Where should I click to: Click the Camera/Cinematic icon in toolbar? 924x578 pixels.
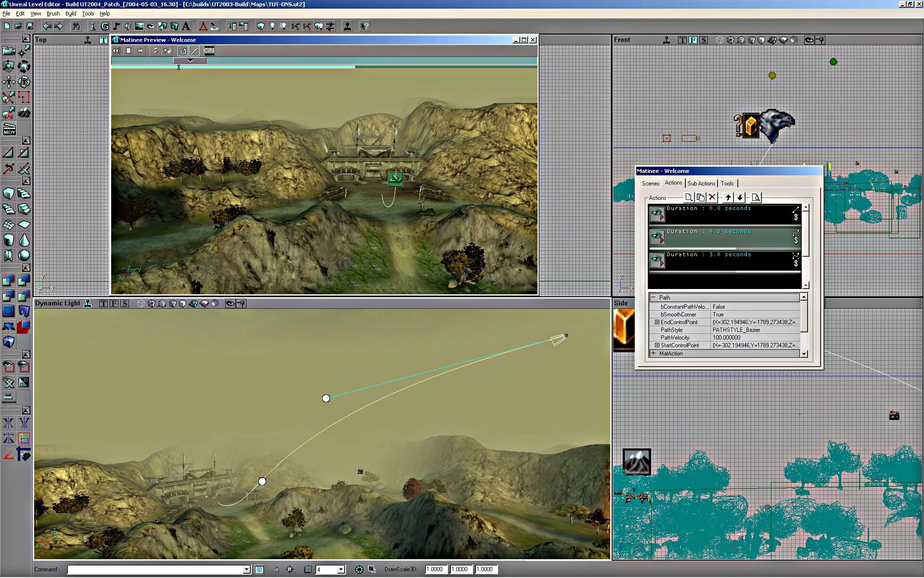pyautogui.click(x=140, y=26)
